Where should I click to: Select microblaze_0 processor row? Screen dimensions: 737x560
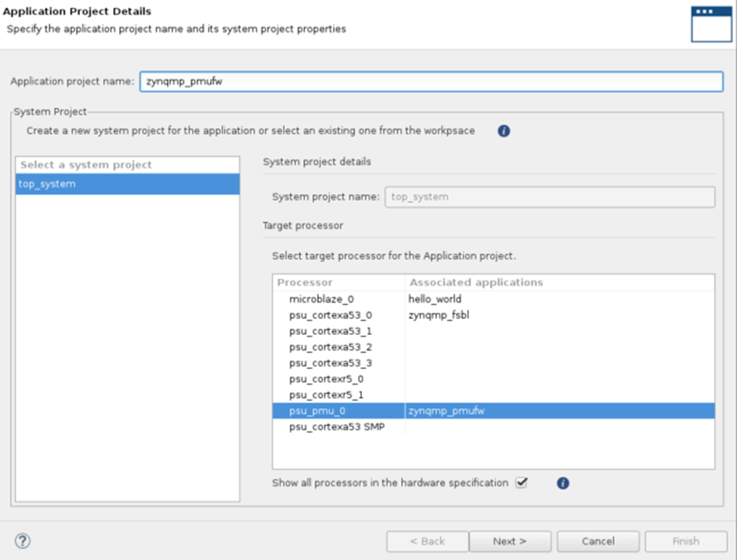[321, 299]
